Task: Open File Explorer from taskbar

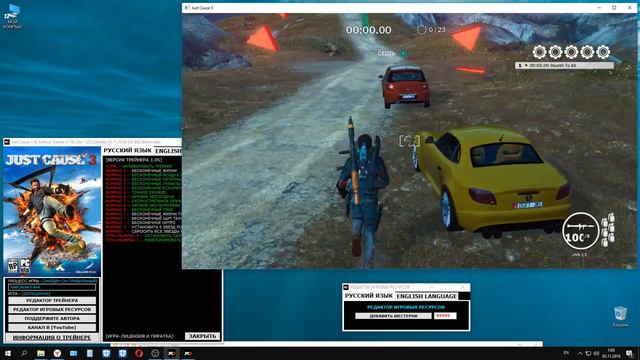Action: click(41, 353)
